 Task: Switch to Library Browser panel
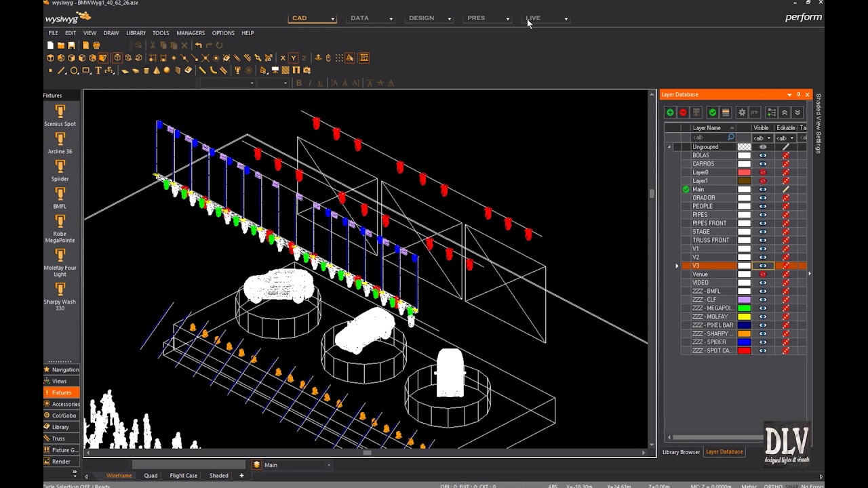(x=681, y=452)
